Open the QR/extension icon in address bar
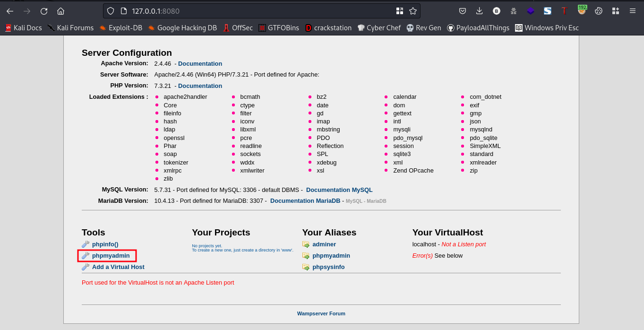 tap(400, 11)
